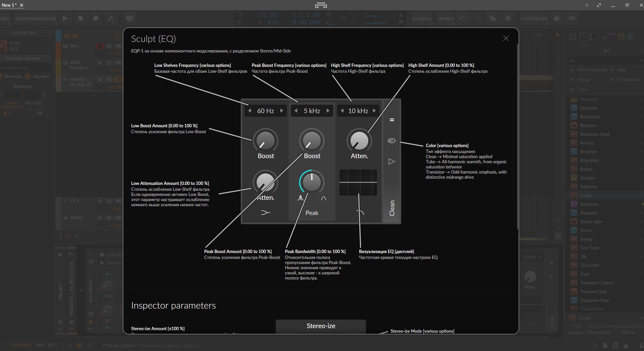This screenshot has width=644, height=351.
Task: Click the Redo arrow icon
Action: point(478,18)
